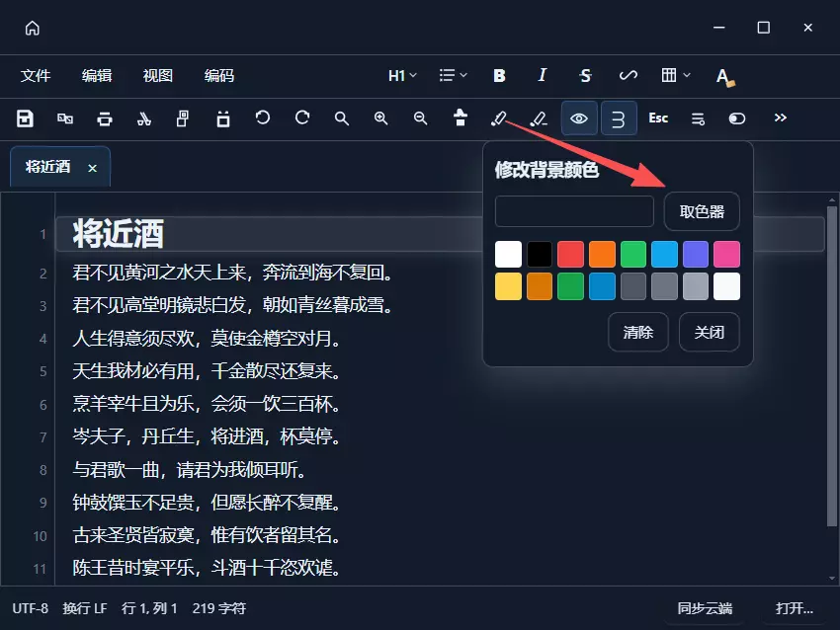This screenshot has width=840, height=630.
Task: Pick the white swatch in first row
Action: click(508, 254)
